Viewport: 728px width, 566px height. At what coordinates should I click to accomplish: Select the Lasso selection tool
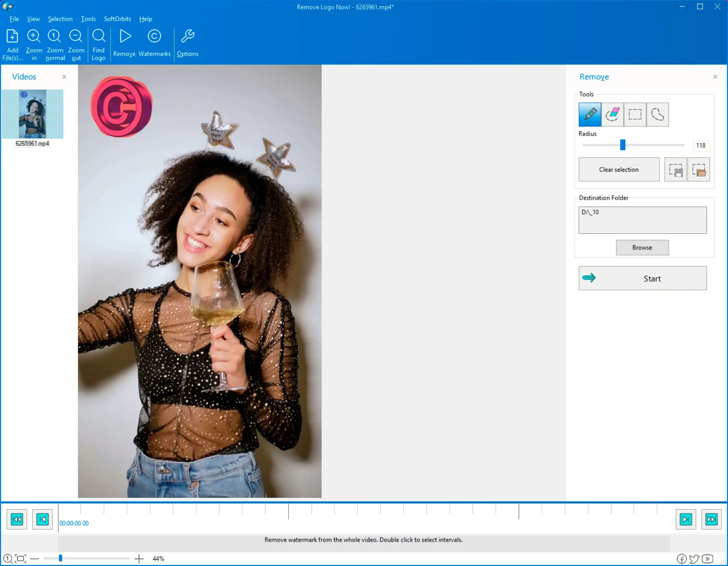tap(657, 114)
